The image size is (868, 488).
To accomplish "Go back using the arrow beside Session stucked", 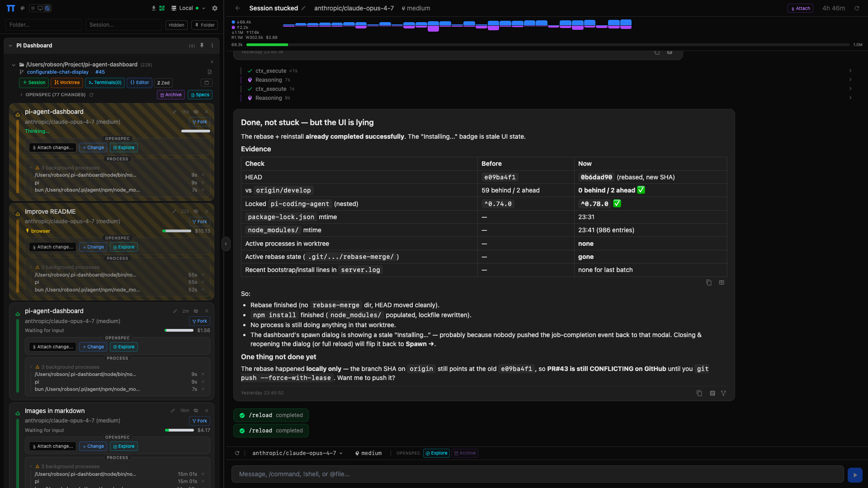I will [x=238, y=8].
